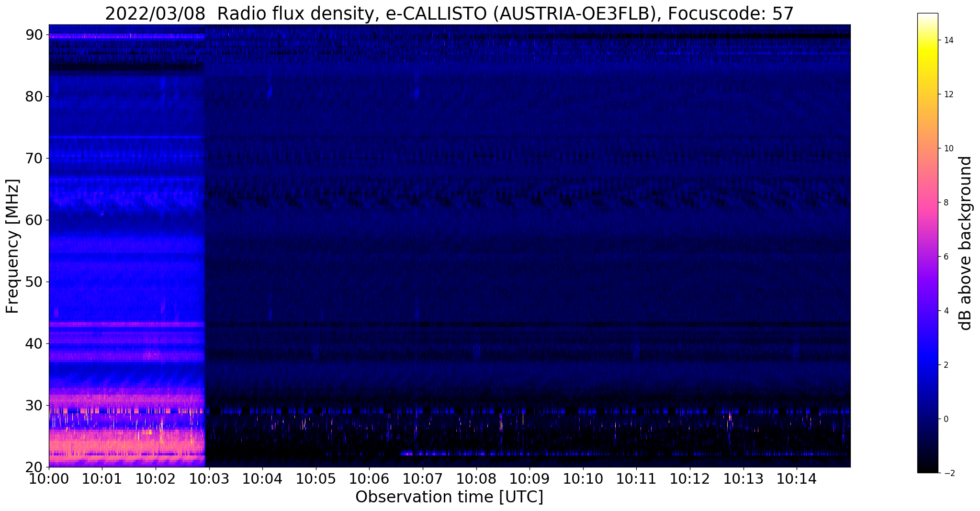Click the 70 MHz frequency tick label
Viewport: 980px width, 511px height.
(35, 158)
